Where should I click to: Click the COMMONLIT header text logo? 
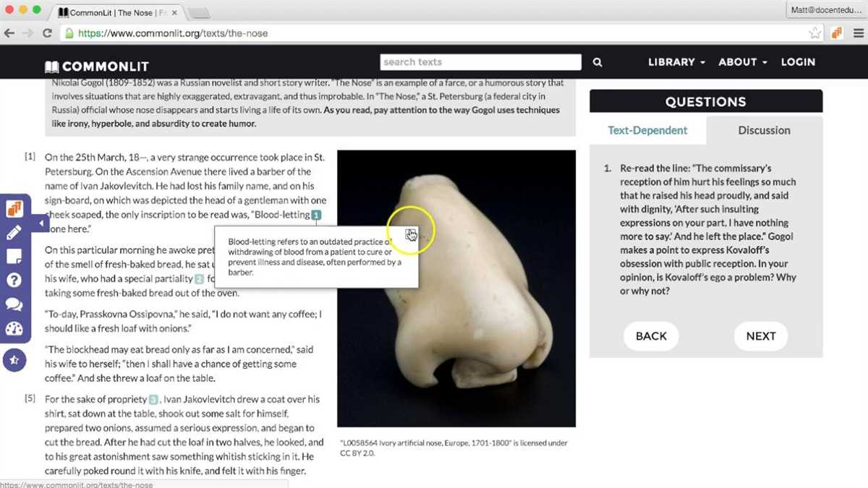106,67
